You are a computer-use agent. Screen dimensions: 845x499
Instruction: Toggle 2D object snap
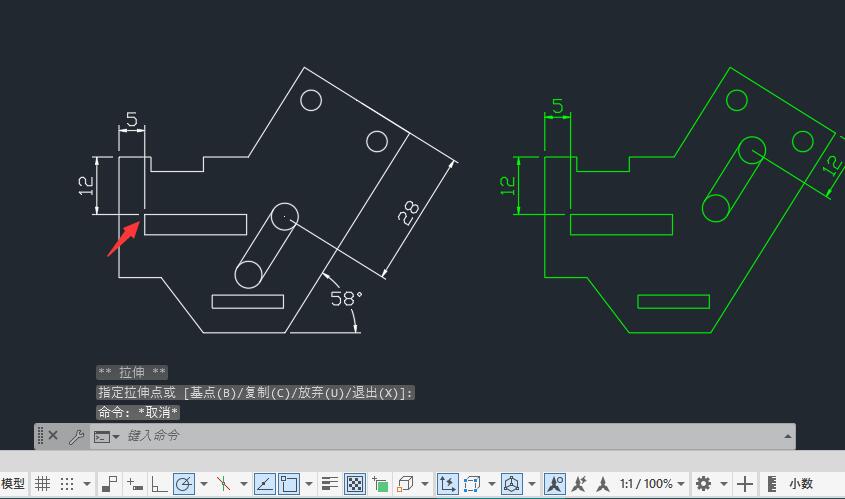(x=289, y=484)
